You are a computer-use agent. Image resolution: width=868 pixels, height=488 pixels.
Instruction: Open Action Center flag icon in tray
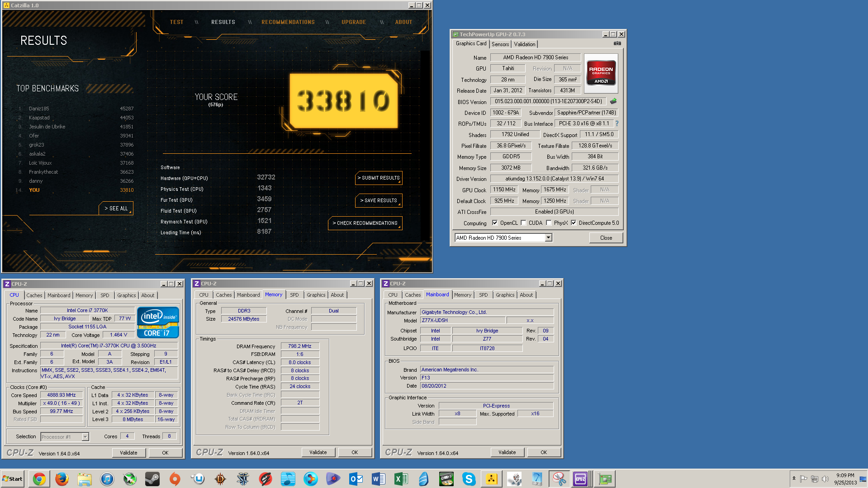click(804, 479)
